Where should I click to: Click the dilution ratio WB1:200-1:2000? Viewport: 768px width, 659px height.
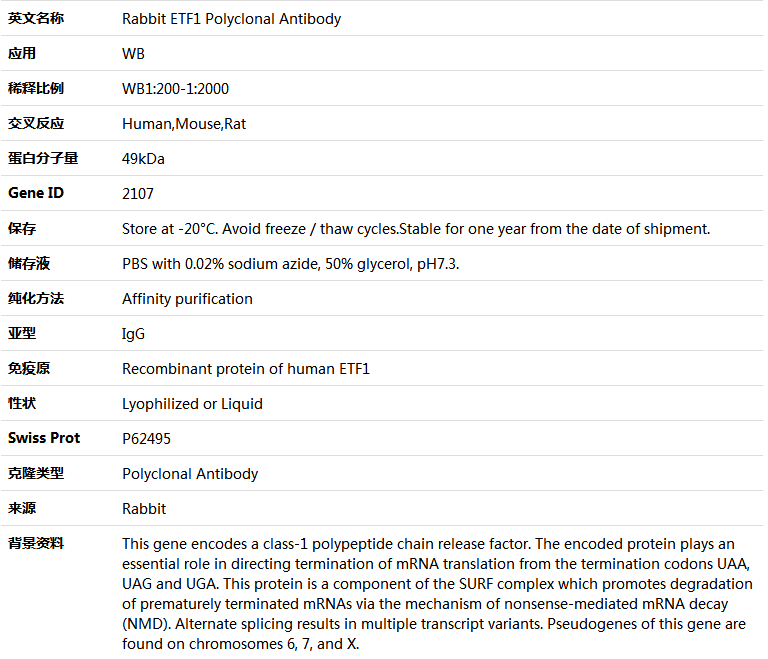click(x=175, y=89)
